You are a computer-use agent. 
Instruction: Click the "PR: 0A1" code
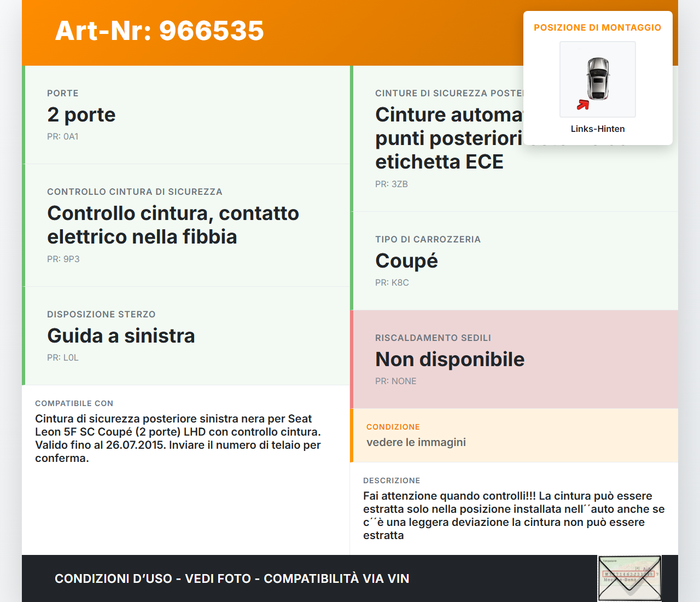(63, 136)
